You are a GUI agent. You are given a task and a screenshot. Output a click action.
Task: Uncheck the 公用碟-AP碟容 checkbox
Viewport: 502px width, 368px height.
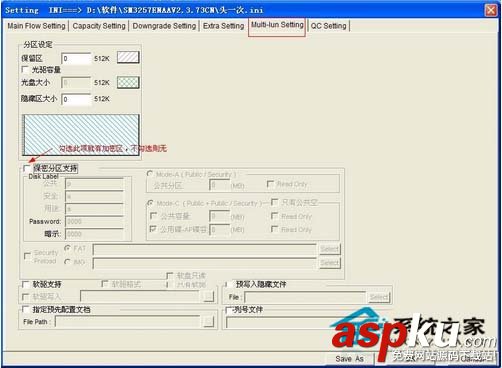coord(154,229)
